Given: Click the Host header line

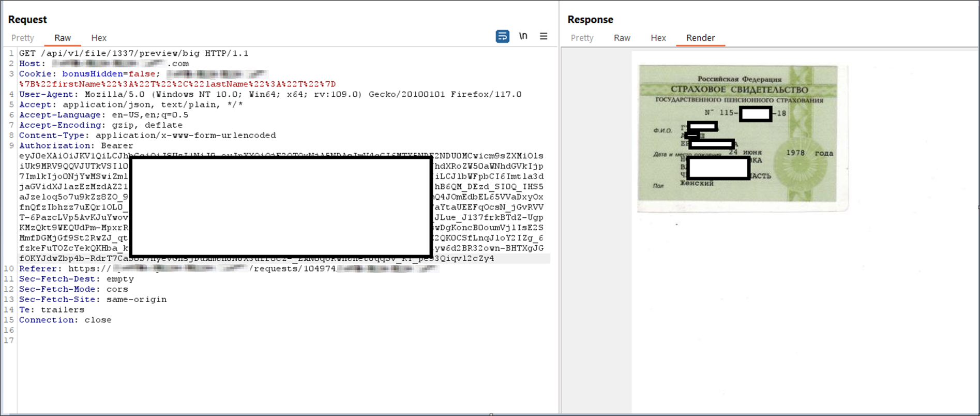Looking at the screenshot, I should pos(104,64).
